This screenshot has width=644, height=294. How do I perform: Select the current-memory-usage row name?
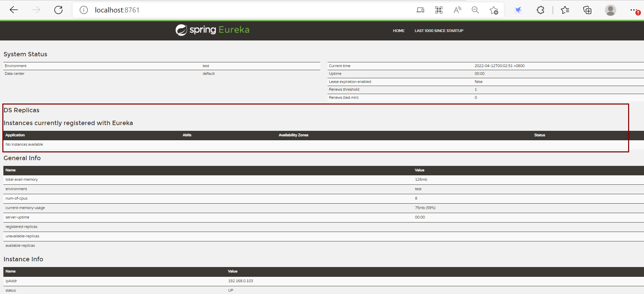pyautogui.click(x=25, y=208)
